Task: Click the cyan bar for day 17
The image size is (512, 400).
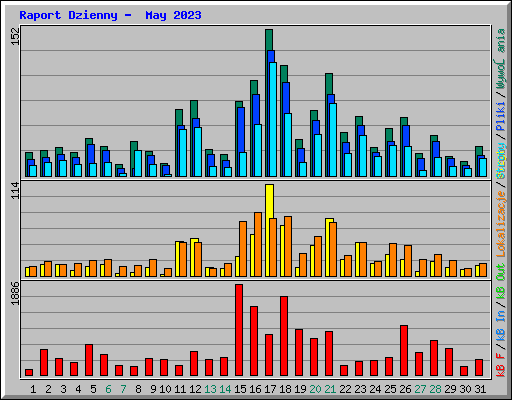Action: (273, 119)
